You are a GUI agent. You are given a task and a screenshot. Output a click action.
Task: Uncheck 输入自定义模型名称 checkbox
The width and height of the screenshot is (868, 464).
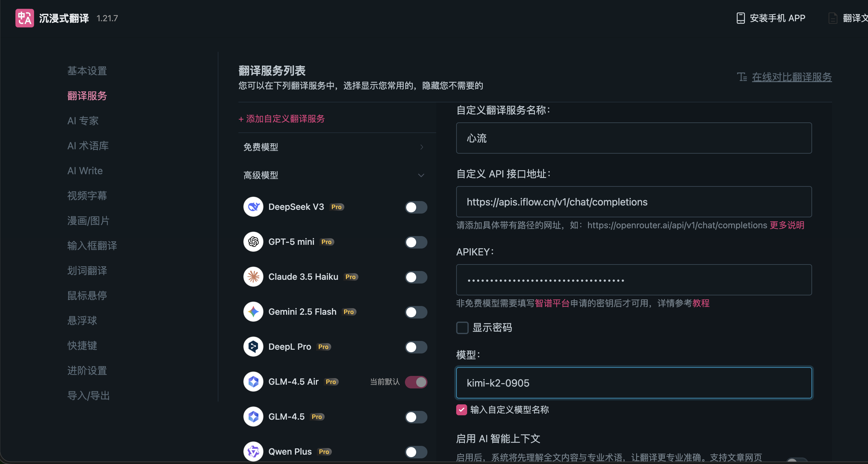coord(461,410)
